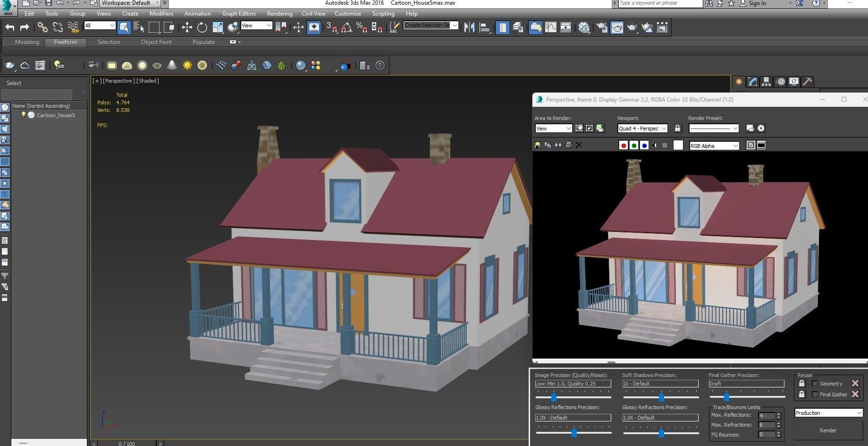Click the Render button
Screen dimensions: 868x446
828,430
